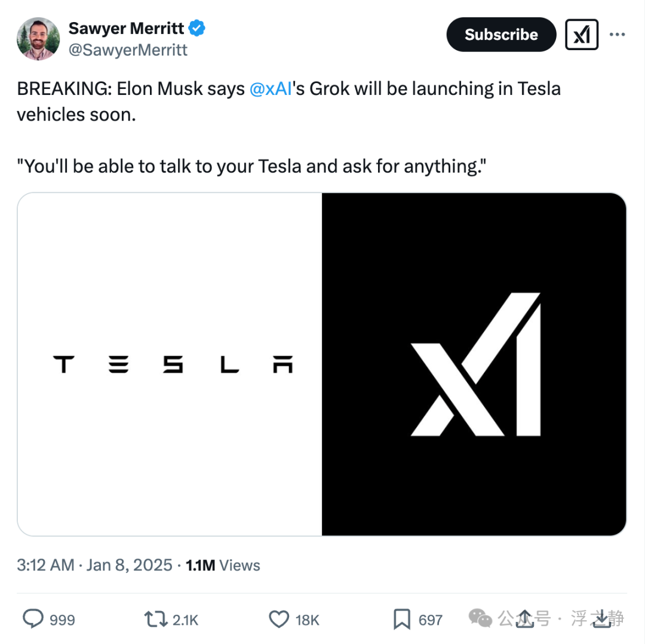The width and height of the screenshot is (645, 644).
Task: Click the 999 replies count
Action: [62, 620]
